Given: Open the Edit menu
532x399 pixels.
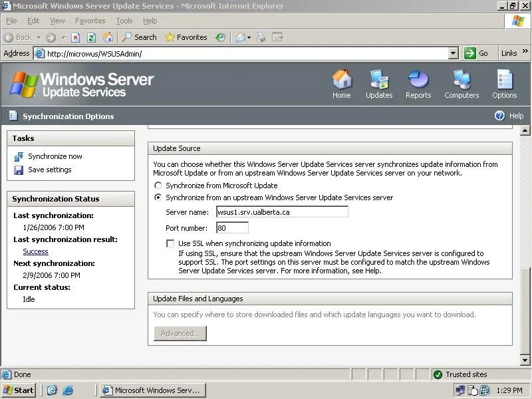Looking at the screenshot, I should point(33,21).
